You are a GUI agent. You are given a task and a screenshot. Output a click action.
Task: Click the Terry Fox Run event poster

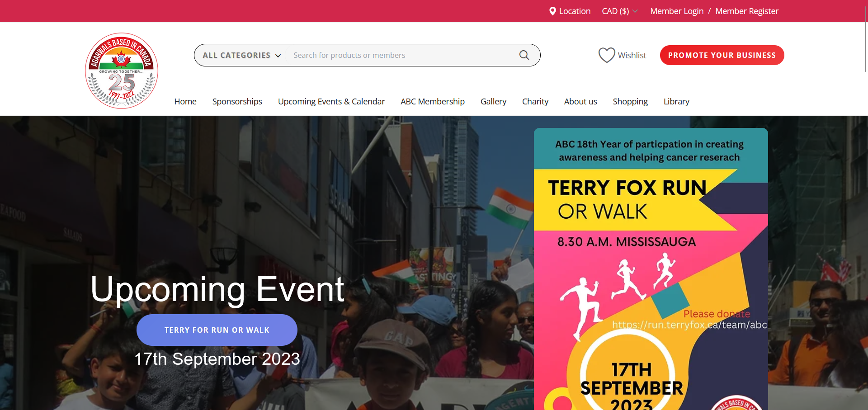point(651,269)
